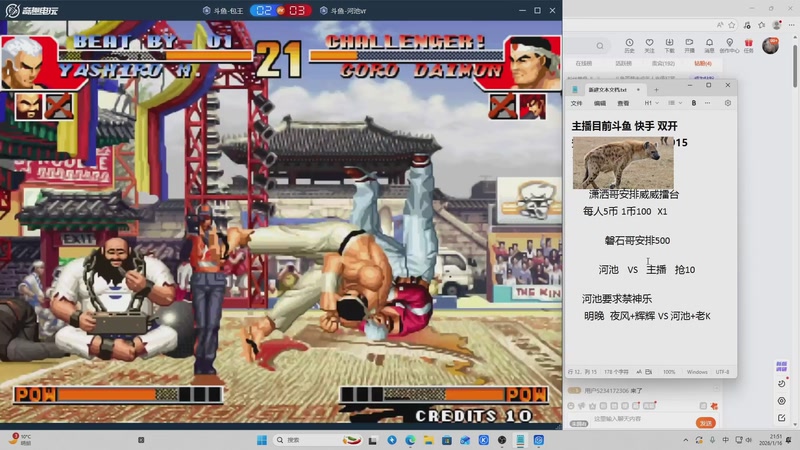Click the 开播 start streaming icon

(x=689, y=45)
